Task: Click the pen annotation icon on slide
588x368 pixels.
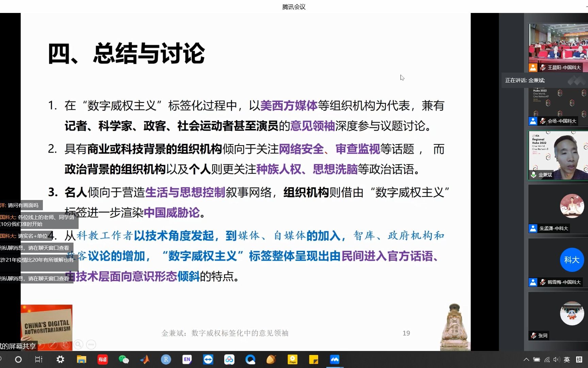Action: coord(53,344)
